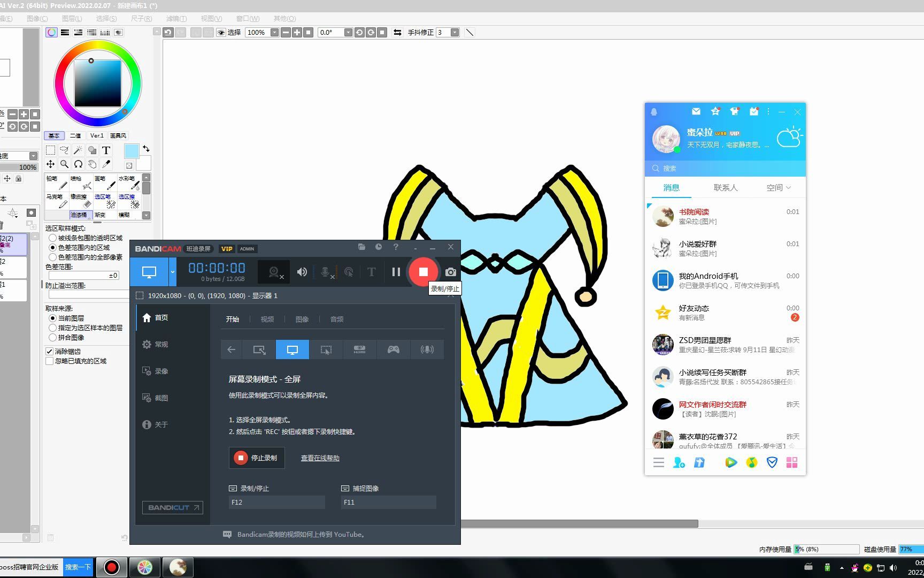This screenshot has height=578, width=924.
Task: Select the rectangular selection tool
Action: tap(50, 150)
